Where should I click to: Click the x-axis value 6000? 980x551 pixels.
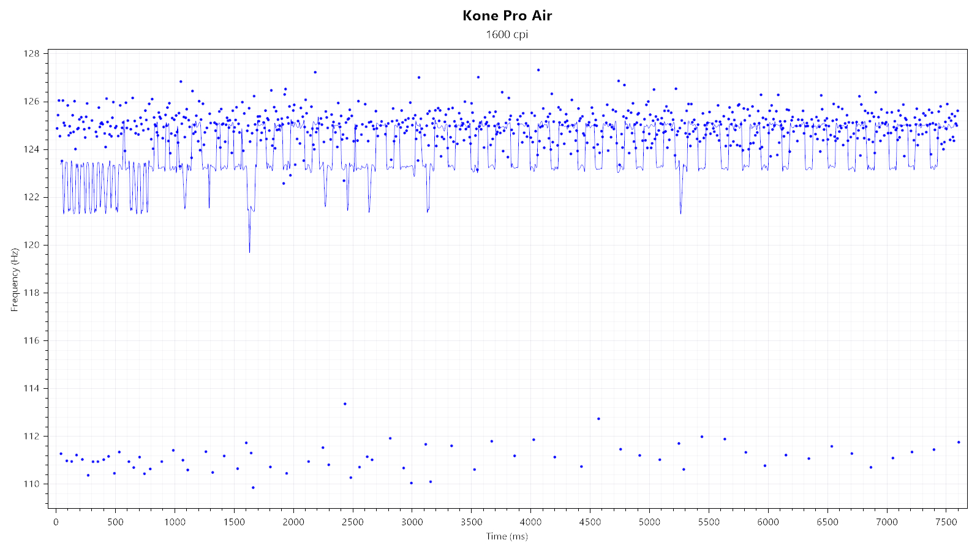(x=768, y=522)
